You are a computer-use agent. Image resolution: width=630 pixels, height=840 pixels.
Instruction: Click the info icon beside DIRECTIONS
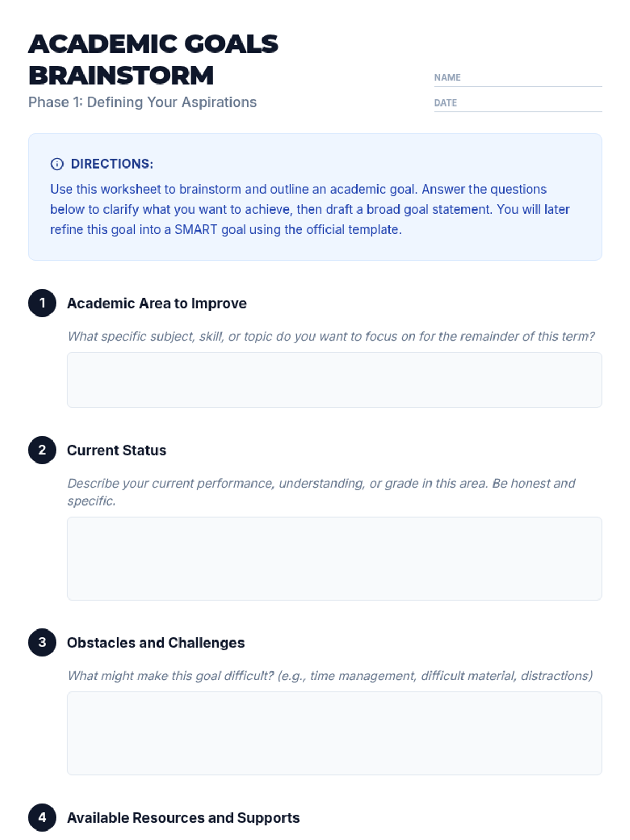[57, 164]
